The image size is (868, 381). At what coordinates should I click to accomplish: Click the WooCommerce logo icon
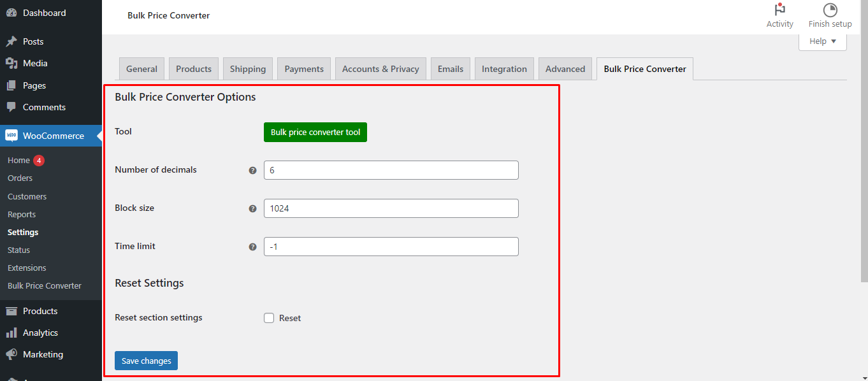11,136
